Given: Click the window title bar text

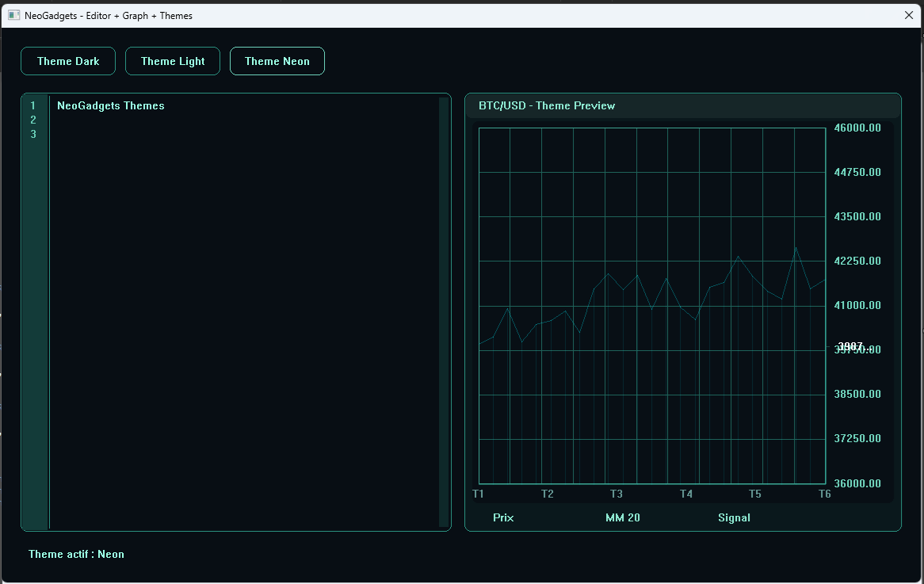Looking at the screenshot, I should pos(109,16).
